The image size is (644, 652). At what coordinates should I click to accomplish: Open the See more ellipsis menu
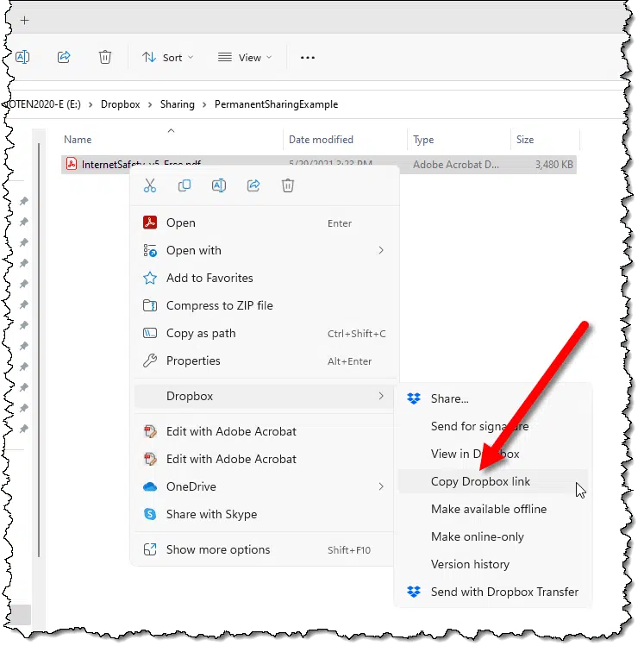[x=307, y=58]
